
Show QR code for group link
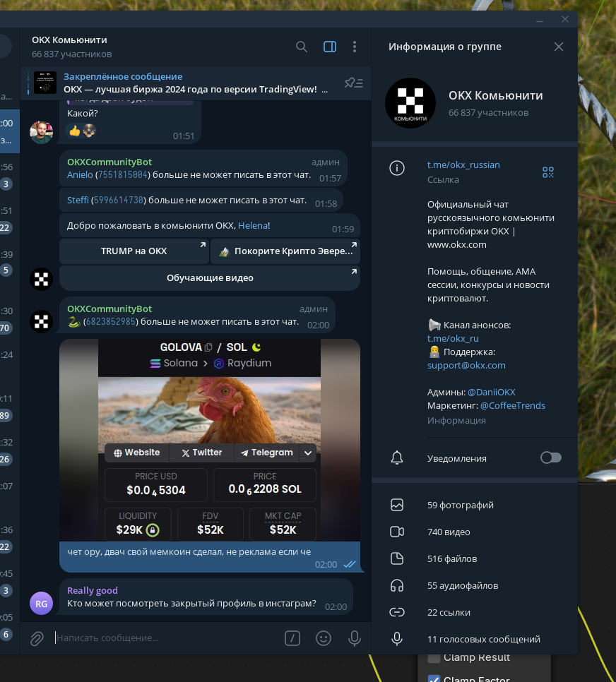(x=548, y=172)
